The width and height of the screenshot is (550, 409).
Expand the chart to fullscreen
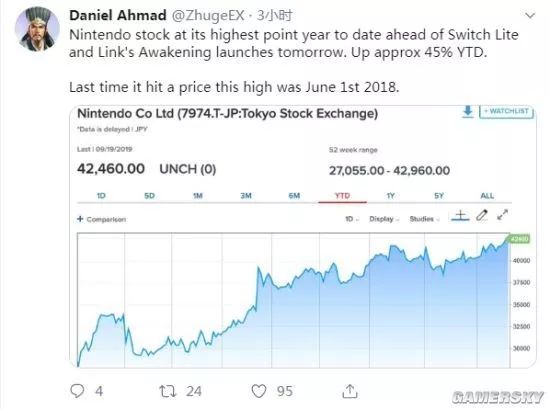[x=503, y=215]
